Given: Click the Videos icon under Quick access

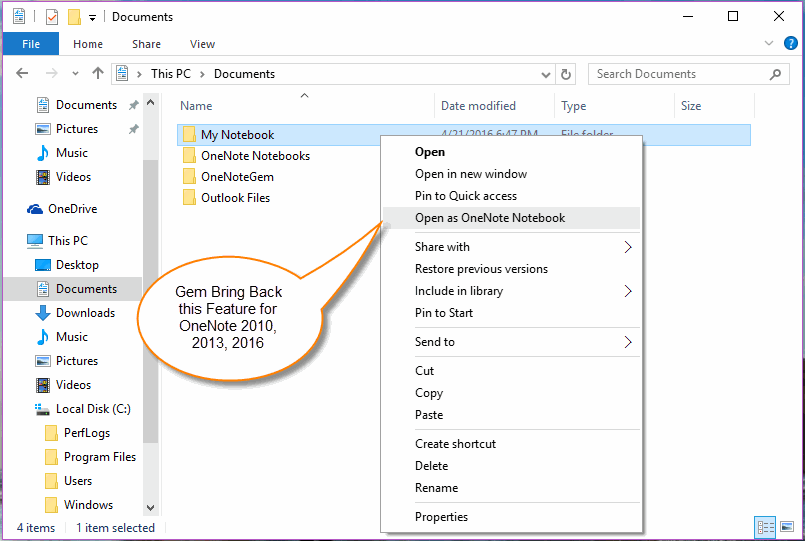Looking at the screenshot, I should 43,177.
